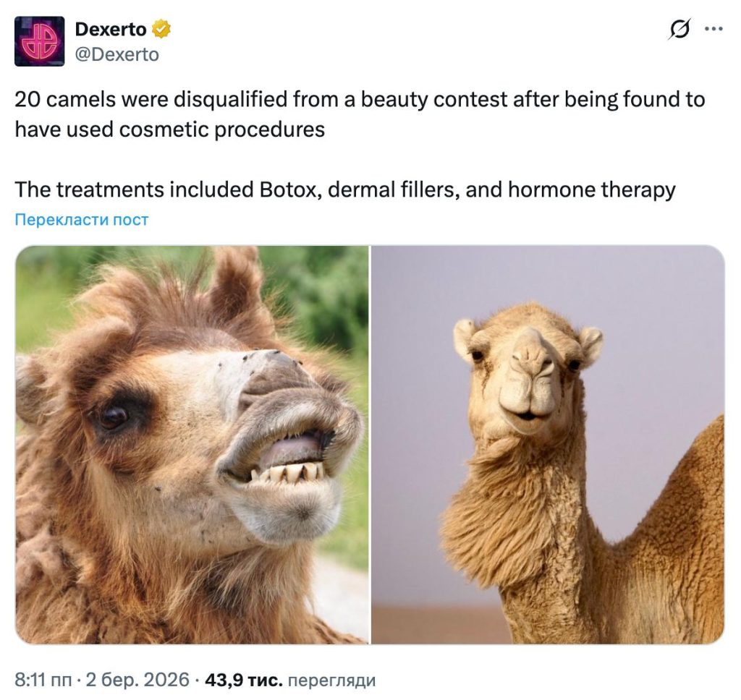741x700 pixels.
Task: Open the right camel photo
Action: (x=548, y=444)
